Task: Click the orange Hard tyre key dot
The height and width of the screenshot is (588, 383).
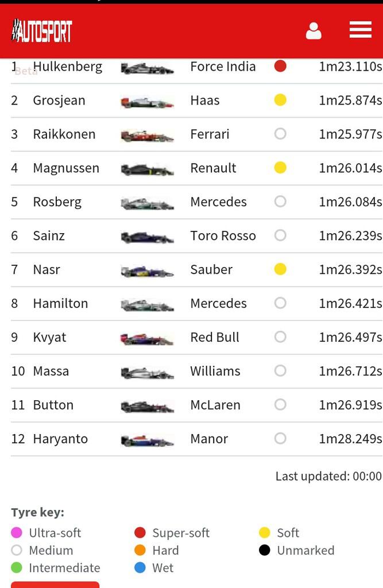Action: click(x=140, y=550)
